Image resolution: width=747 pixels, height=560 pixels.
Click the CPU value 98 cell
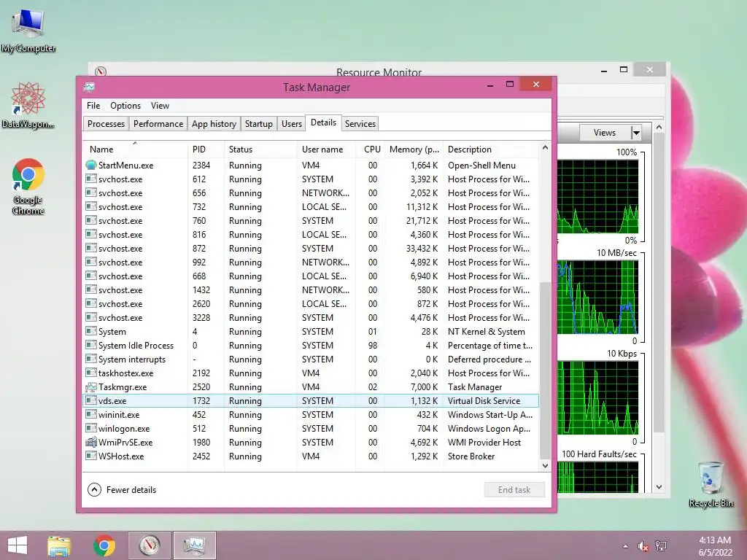point(373,345)
